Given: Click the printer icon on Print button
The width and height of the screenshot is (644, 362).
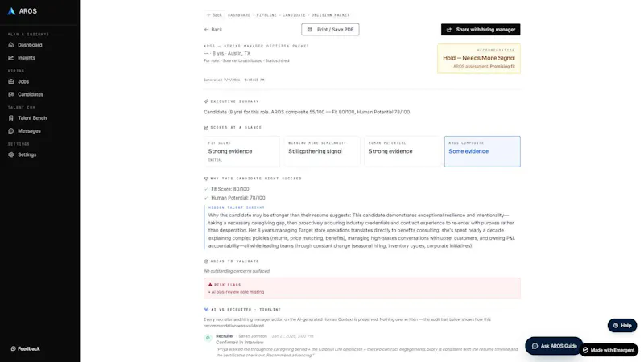Looking at the screenshot, I should point(310,30).
